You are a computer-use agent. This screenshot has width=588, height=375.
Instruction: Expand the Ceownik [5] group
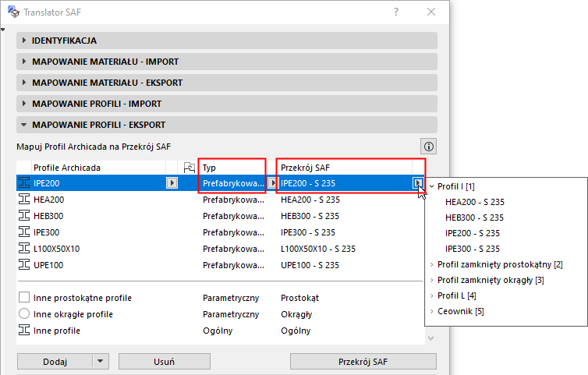point(432,311)
